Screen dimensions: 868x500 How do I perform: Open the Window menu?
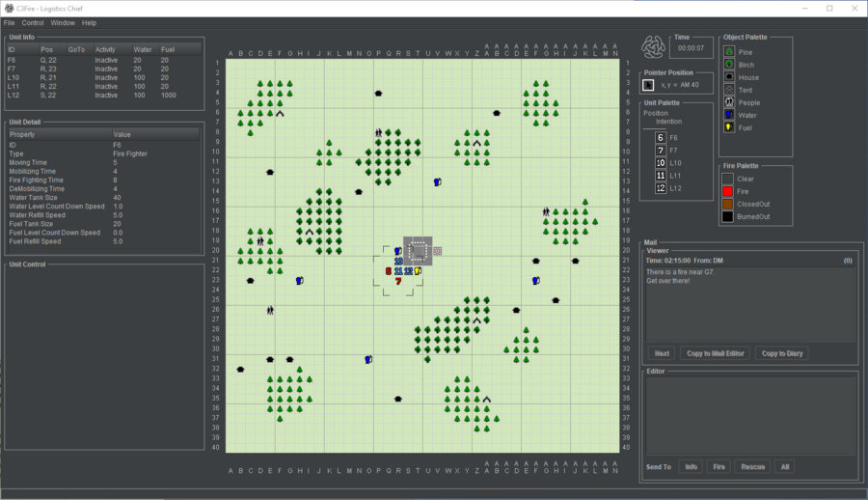click(63, 22)
